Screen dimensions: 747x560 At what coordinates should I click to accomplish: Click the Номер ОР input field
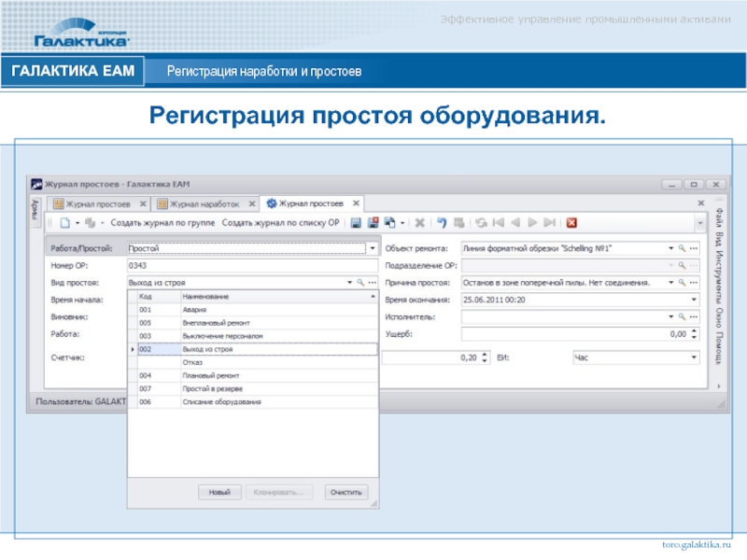coord(252,265)
